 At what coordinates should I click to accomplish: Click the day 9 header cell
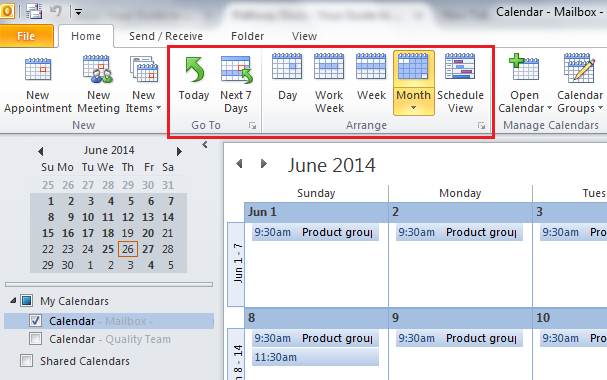pyautogui.click(x=461, y=318)
